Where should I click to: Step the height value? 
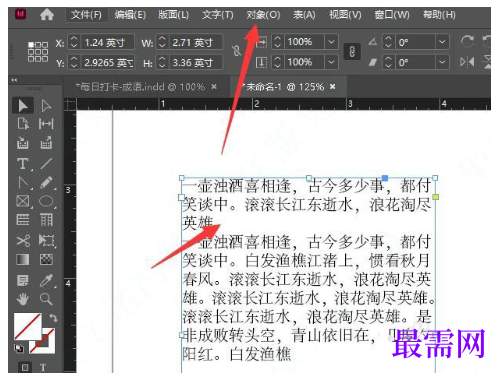(162, 62)
